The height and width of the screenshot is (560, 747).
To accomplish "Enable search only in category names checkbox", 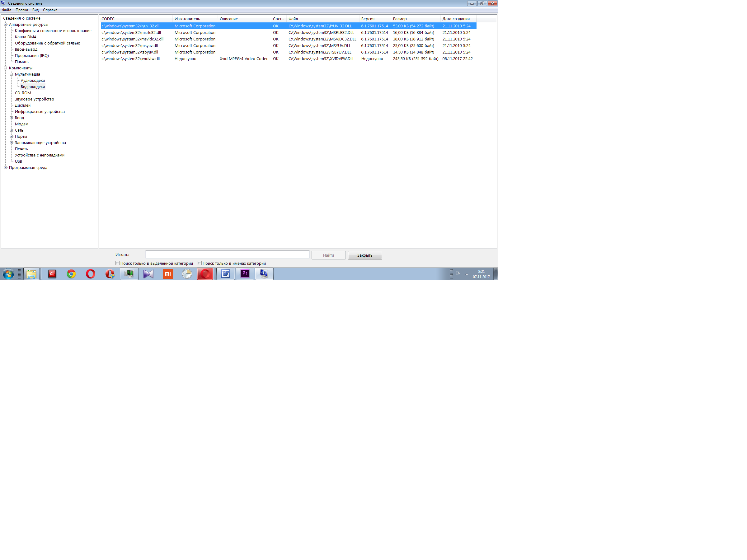I will [200, 263].
